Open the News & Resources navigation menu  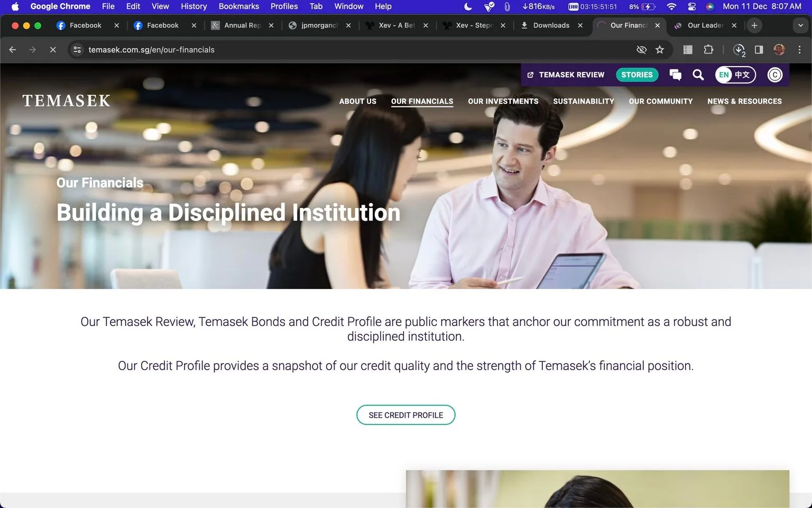pyautogui.click(x=744, y=102)
